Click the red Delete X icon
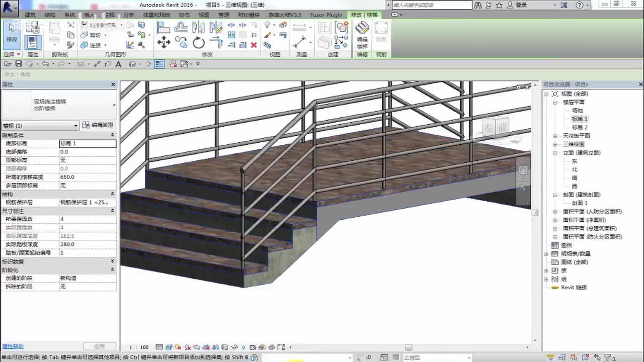Image resolution: width=644 pixels, height=362 pixels. point(254,45)
